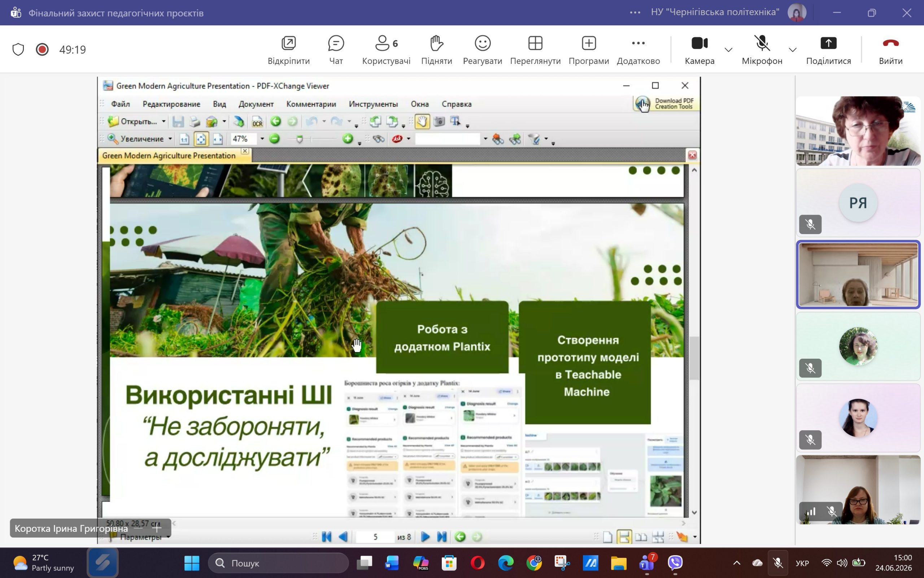This screenshot has width=924, height=578.
Task: Rotate the page counterclockwise
Action: [375, 122]
